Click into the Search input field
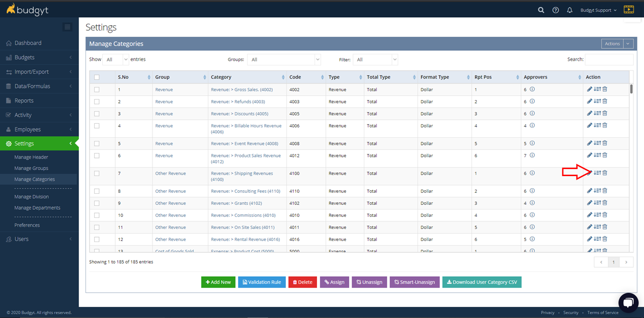 pos(609,59)
